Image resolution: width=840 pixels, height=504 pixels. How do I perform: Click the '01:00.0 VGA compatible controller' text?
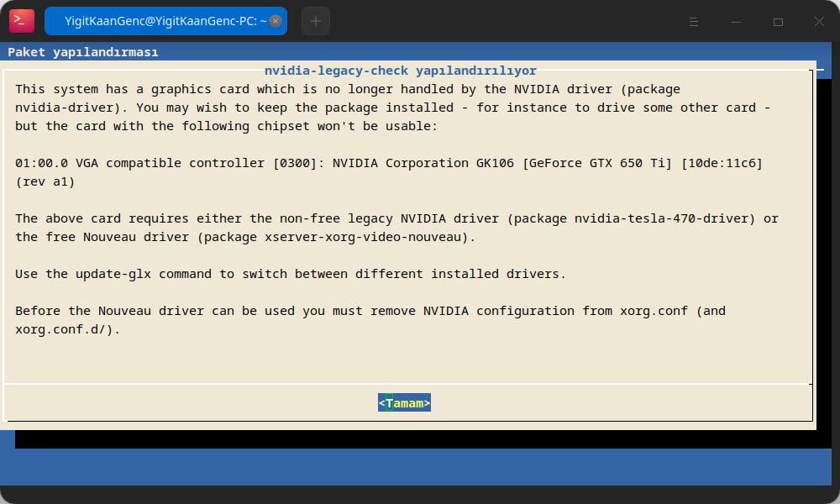[139, 163]
